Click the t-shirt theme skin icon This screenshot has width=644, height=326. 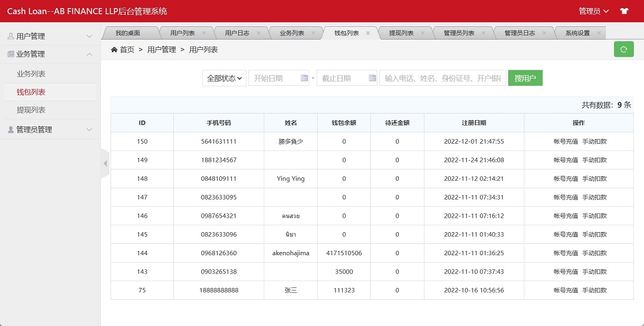point(624,11)
